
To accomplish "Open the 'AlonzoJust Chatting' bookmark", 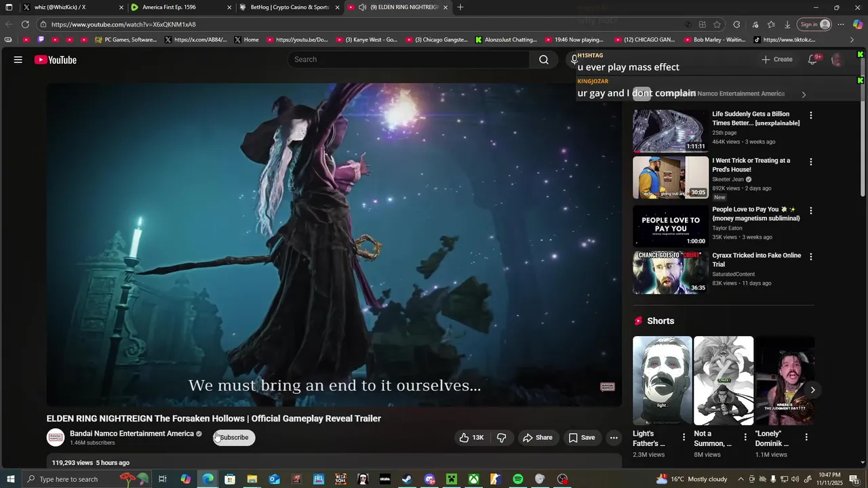I will pyautogui.click(x=506, y=40).
